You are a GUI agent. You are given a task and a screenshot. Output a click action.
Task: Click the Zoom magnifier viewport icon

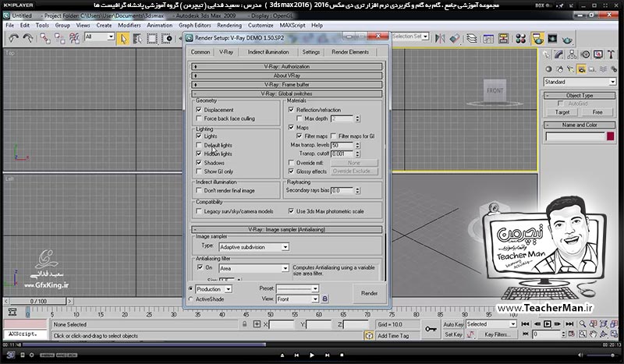pos(582,323)
